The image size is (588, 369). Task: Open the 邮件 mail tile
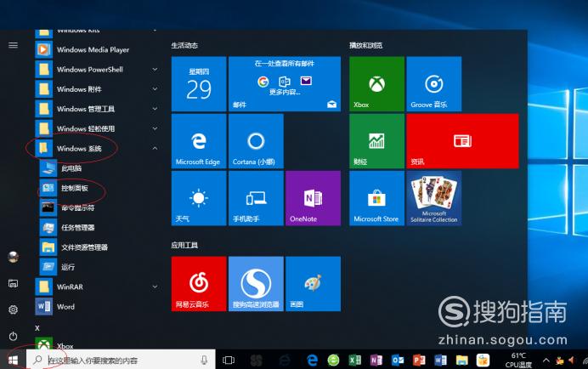[x=285, y=83]
